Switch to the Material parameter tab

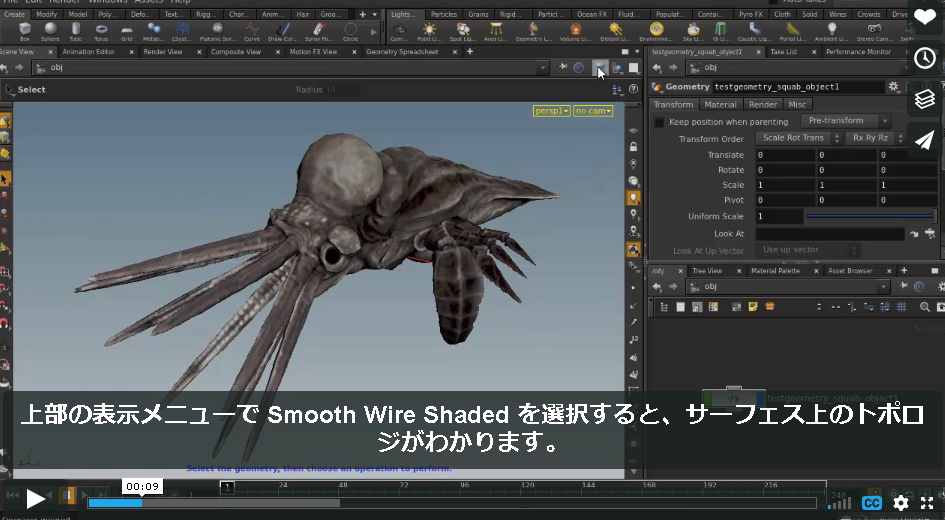(720, 104)
